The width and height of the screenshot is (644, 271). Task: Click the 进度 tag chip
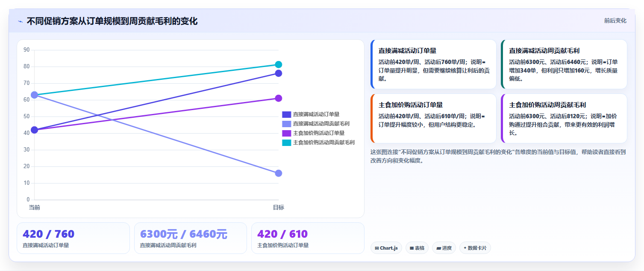(x=444, y=248)
